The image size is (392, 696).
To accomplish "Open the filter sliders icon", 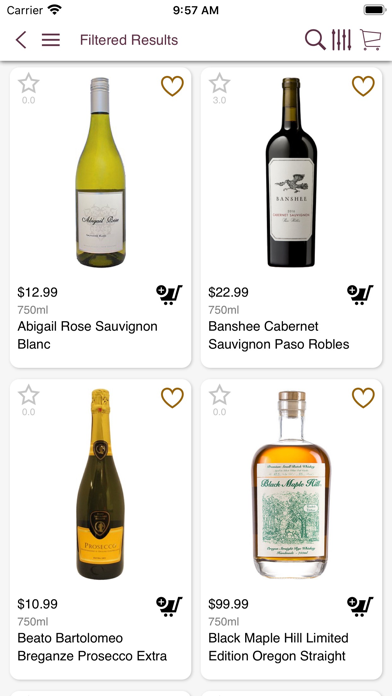I will 341,40.
